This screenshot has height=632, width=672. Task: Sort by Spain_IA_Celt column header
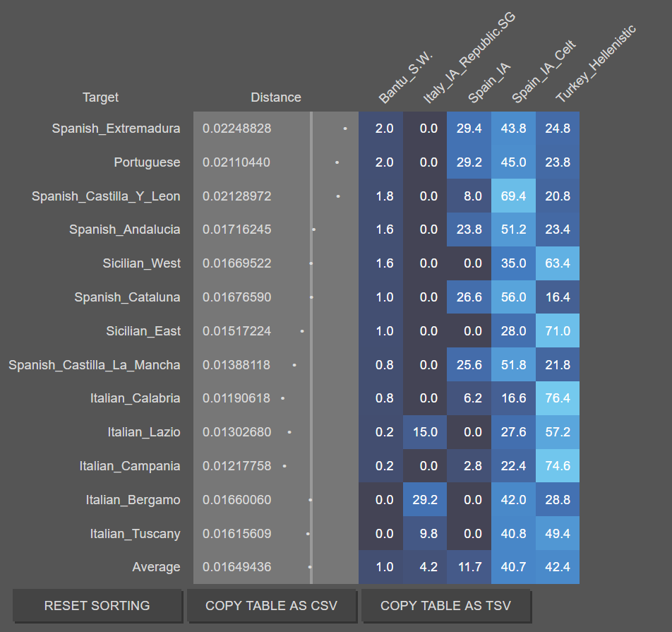[x=544, y=71]
